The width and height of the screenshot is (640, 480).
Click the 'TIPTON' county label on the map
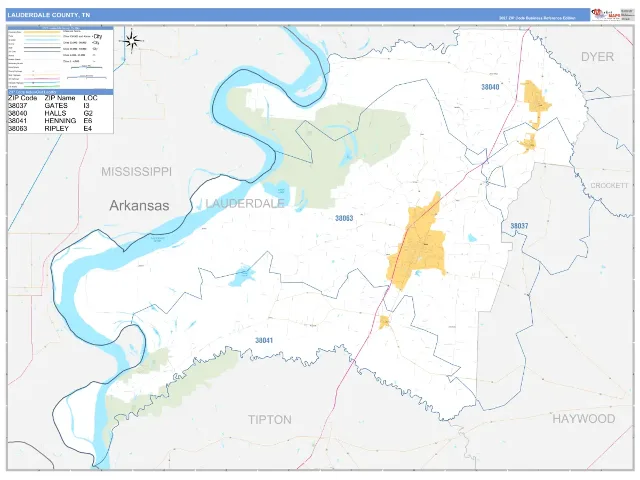tap(270, 420)
